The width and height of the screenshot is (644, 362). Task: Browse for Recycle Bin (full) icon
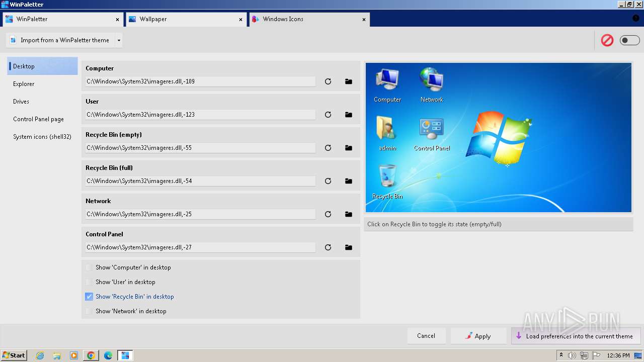[348, 181]
